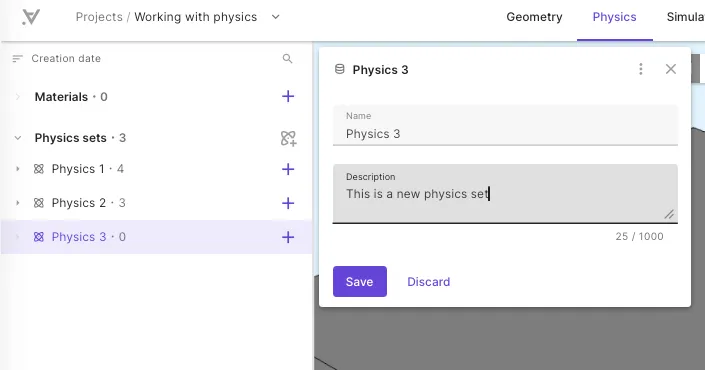Click the Physics sets section label
Image resolution: width=705 pixels, height=370 pixels.
point(71,138)
